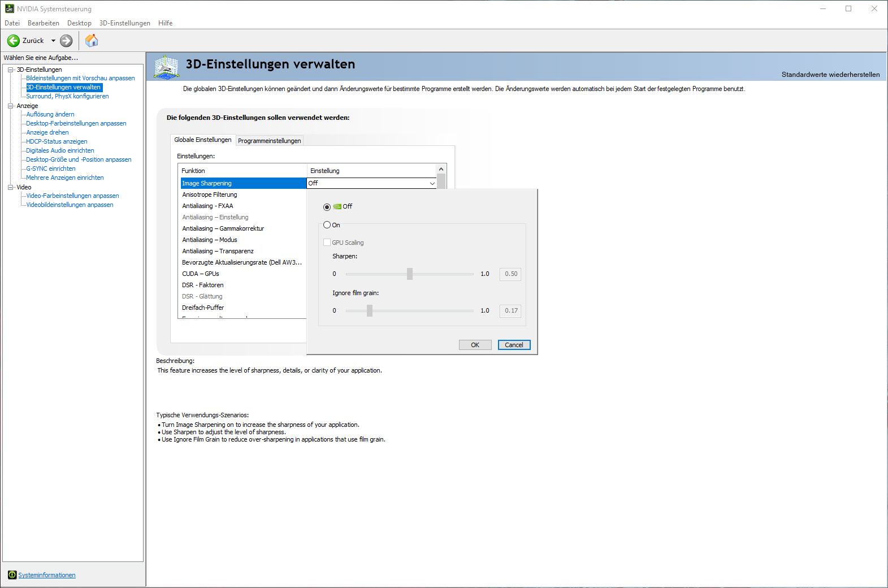Open HDCP-Status anzeigen

click(57, 141)
